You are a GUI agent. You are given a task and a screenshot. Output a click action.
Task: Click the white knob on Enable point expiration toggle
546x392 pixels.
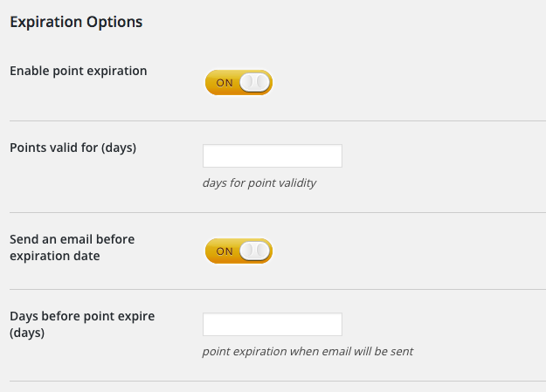pyautogui.click(x=255, y=83)
